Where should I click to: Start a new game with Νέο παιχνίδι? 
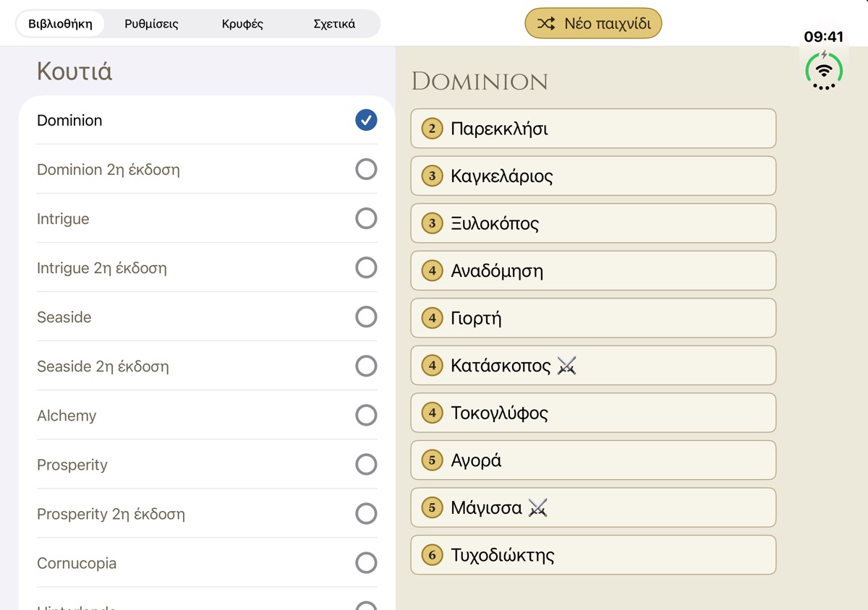tap(593, 23)
